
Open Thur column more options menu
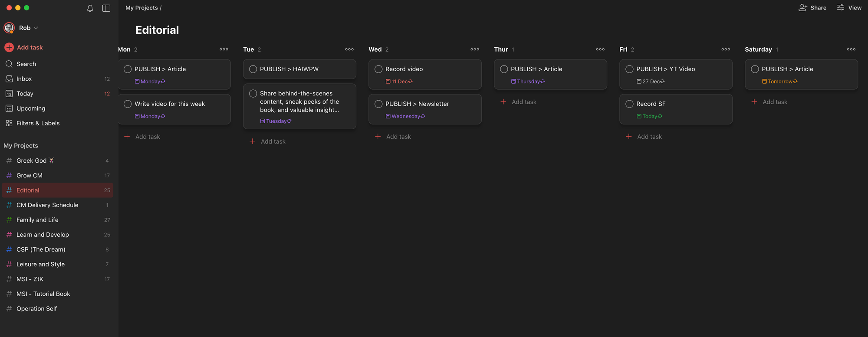(600, 49)
